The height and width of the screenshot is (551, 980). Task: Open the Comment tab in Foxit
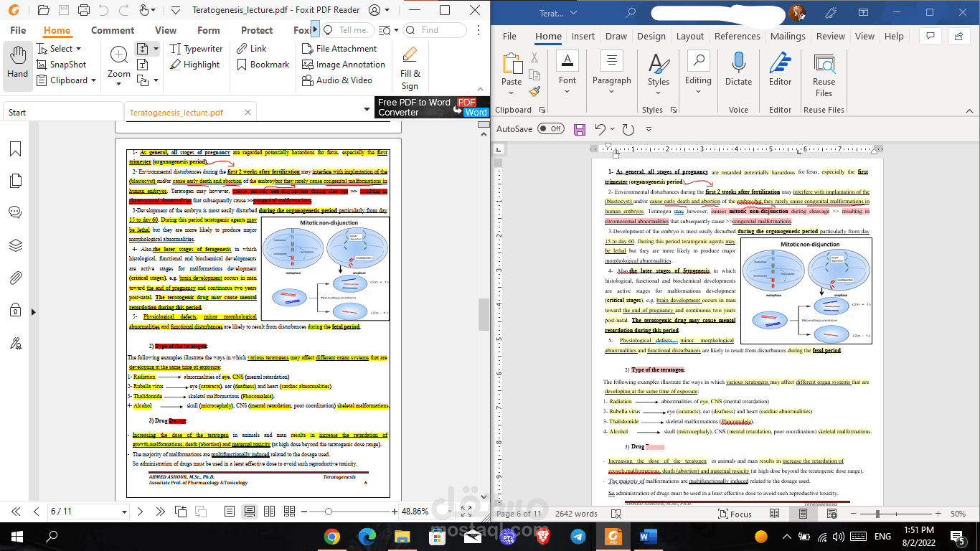pos(113,30)
